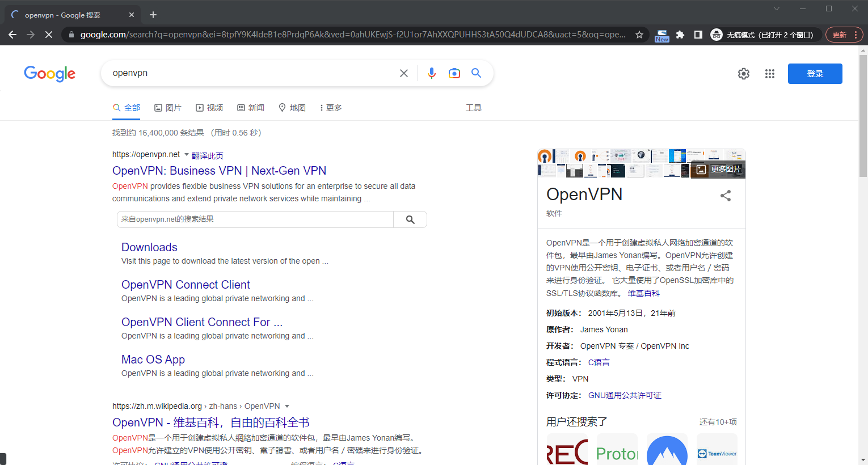The image size is (868, 465).
Task: Open the C语言 link in panel
Action: 599,362
